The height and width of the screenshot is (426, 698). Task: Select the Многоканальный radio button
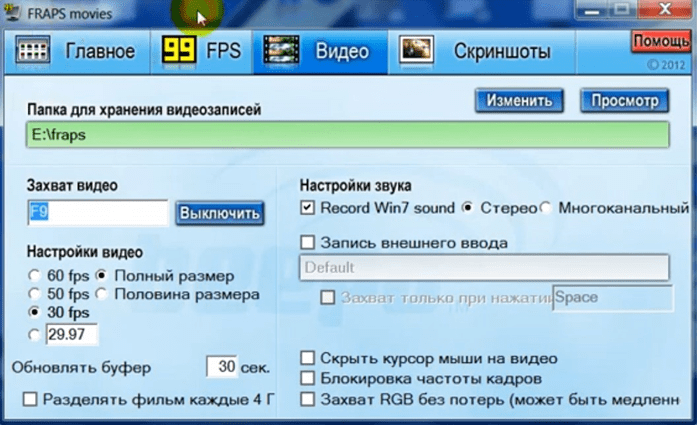545,207
